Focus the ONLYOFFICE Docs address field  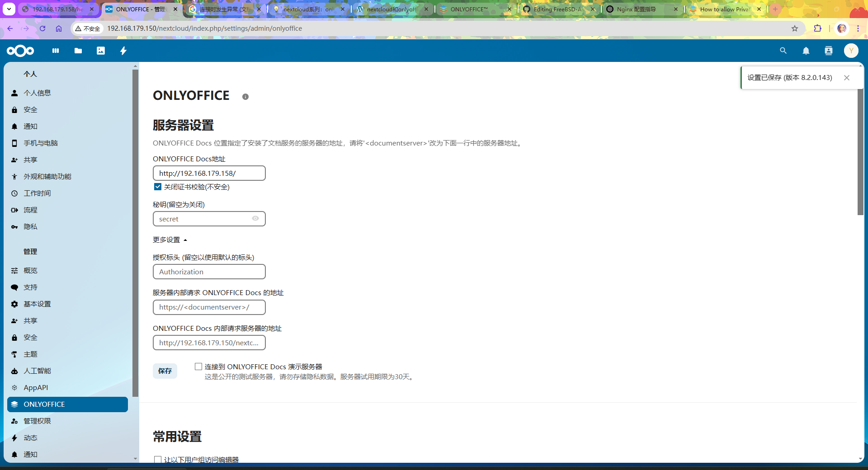pos(209,173)
